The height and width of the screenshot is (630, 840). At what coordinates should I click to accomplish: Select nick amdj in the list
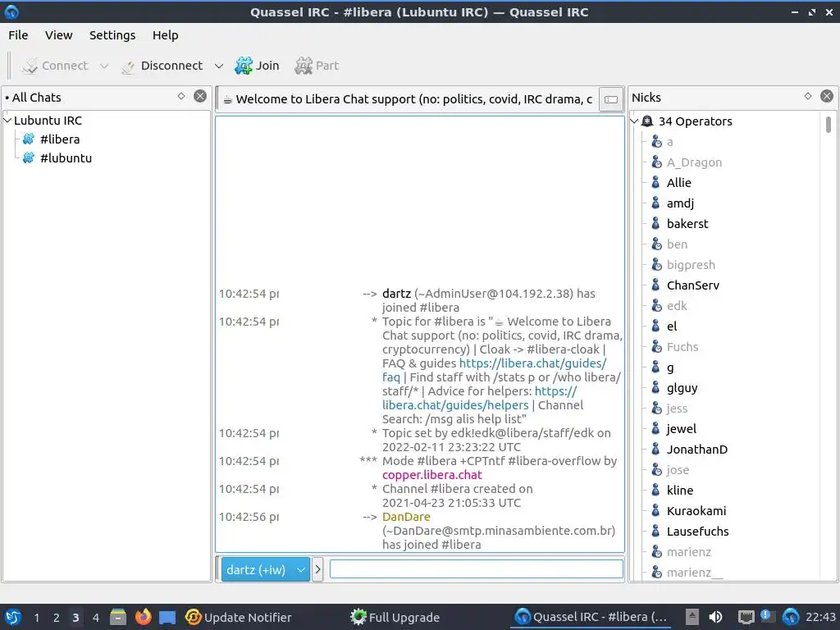680,203
